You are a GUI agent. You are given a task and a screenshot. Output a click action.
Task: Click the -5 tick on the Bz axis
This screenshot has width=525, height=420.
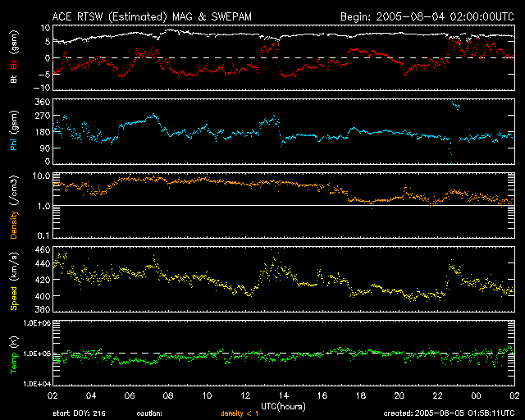coord(44,74)
